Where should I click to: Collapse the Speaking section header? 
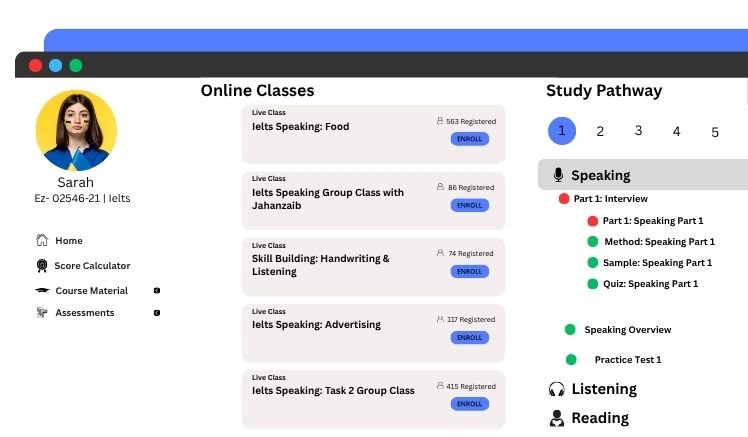tap(642, 175)
